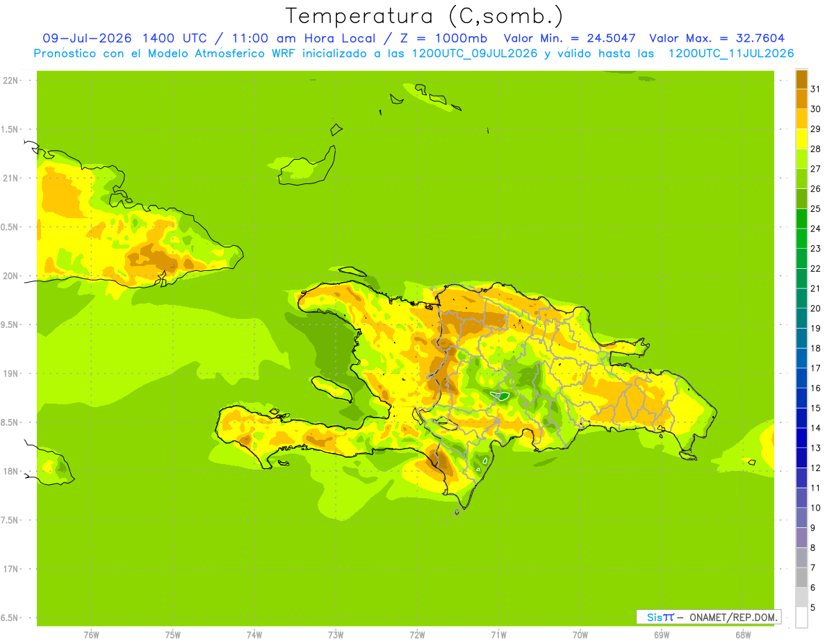834x644 pixels.
Task: Pick the legend swatch between 25 and 26
Action: (x=801, y=199)
